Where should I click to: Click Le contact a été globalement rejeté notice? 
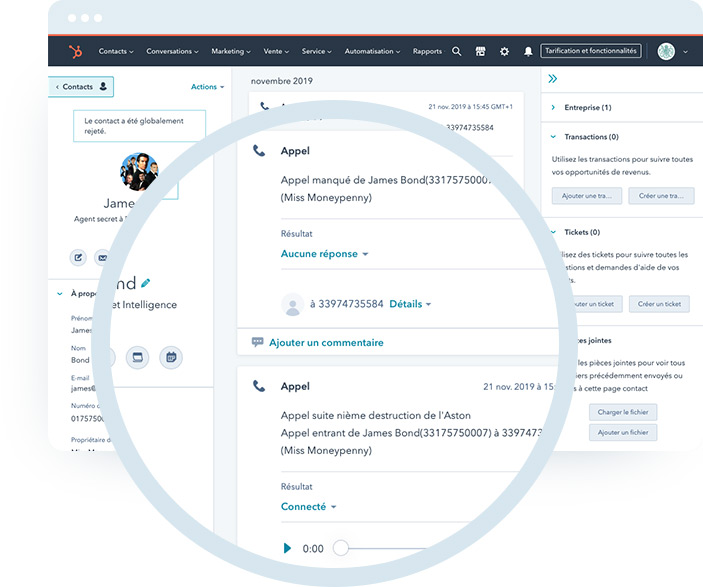[x=139, y=126]
